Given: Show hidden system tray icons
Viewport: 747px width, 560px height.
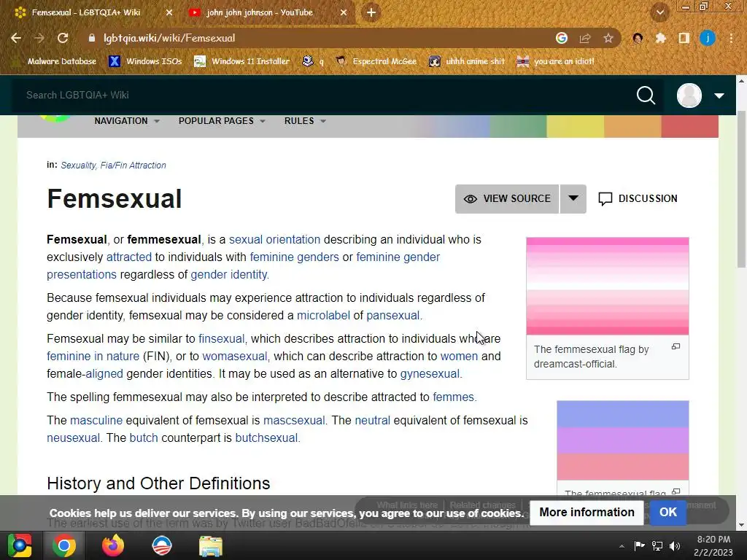Looking at the screenshot, I should (x=622, y=546).
